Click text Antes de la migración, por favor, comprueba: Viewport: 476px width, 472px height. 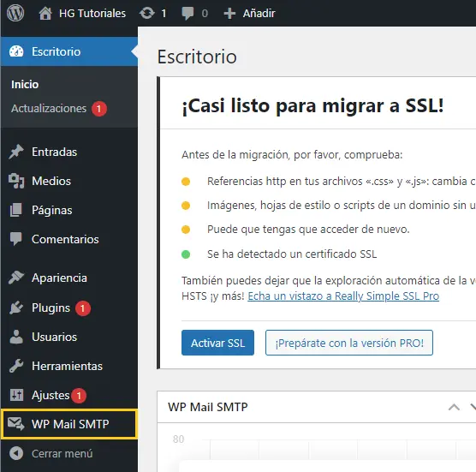click(x=292, y=155)
